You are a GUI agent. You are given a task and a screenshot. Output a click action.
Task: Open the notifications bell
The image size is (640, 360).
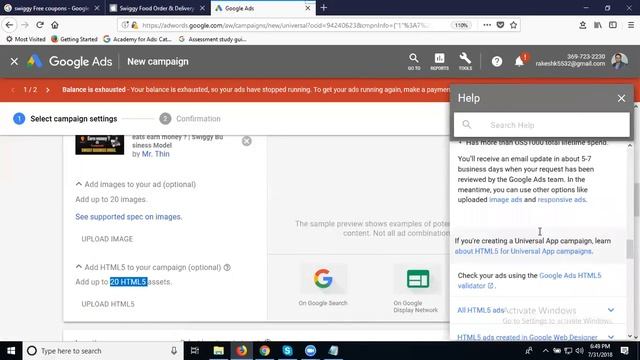(x=519, y=62)
